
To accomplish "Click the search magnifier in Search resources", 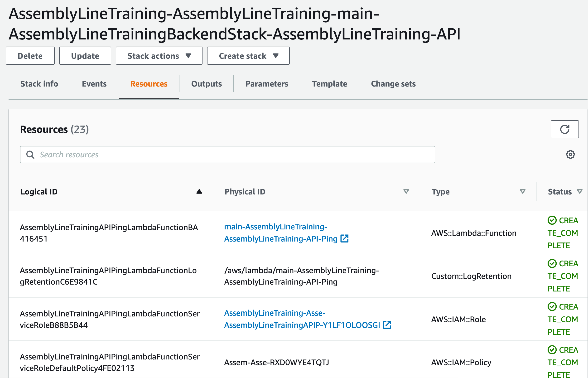I will 30,154.
